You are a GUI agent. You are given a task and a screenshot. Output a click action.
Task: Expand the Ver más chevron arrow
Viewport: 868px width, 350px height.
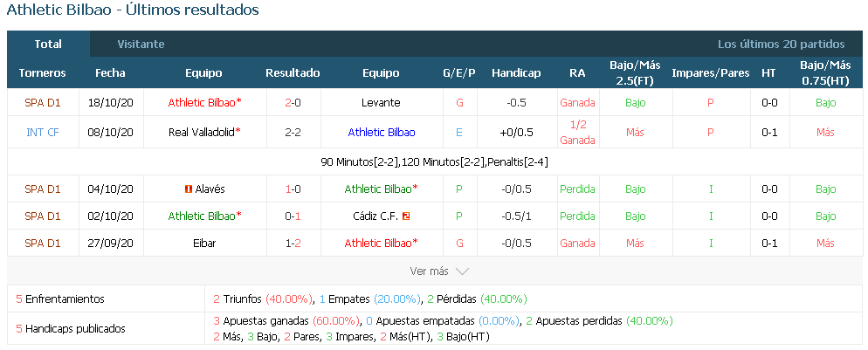[462, 271]
